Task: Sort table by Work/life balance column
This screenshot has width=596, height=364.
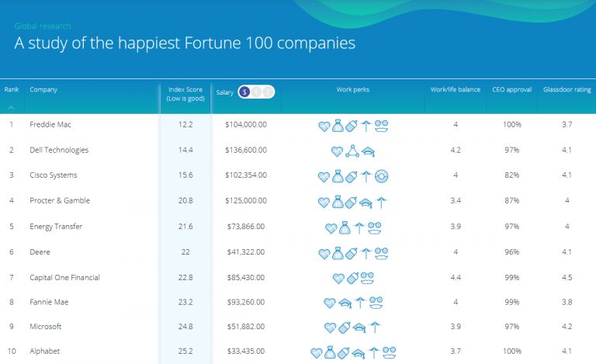Action: click(x=454, y=89)
